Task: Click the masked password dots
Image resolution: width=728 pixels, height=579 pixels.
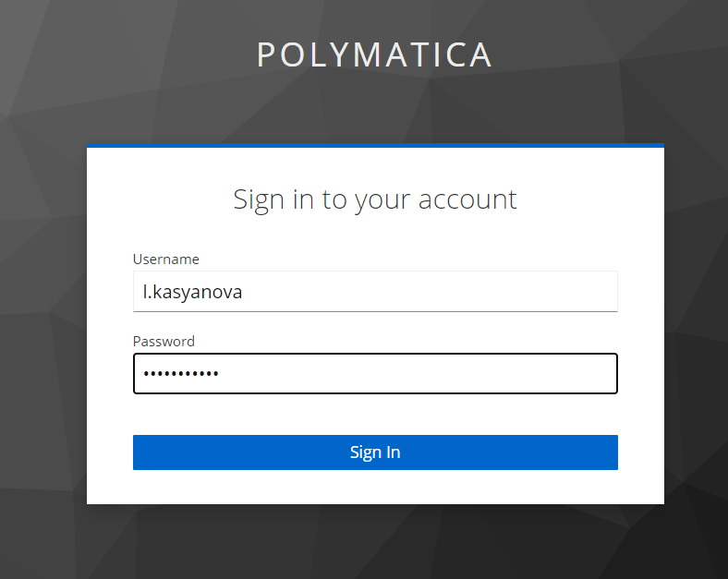Action: point(180,374)
